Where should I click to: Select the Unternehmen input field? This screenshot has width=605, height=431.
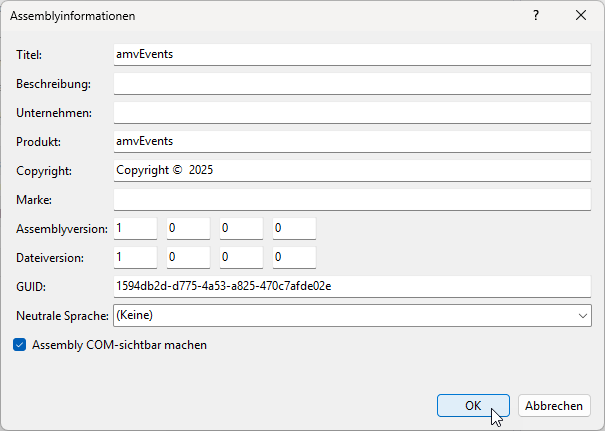point(352,112)
